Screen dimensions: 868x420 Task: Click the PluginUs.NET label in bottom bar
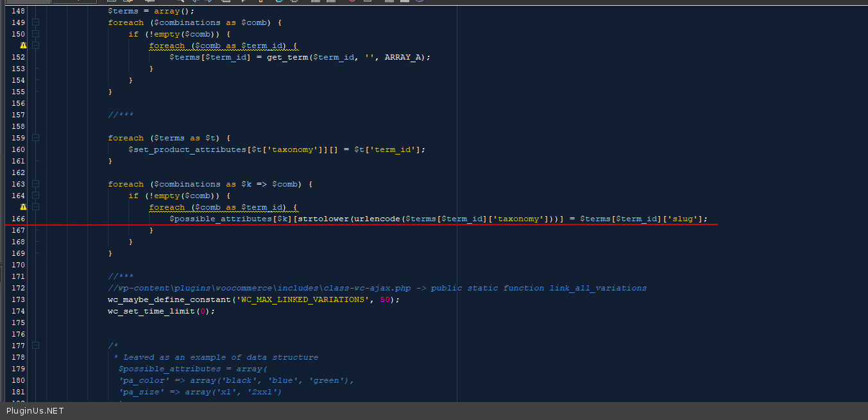coord(35,411)
